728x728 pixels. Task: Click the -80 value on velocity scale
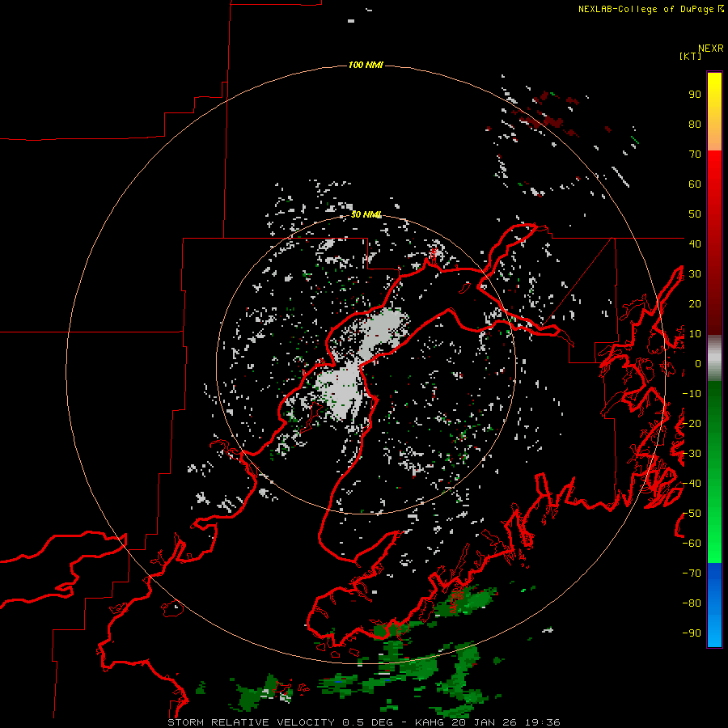(692, 603)
